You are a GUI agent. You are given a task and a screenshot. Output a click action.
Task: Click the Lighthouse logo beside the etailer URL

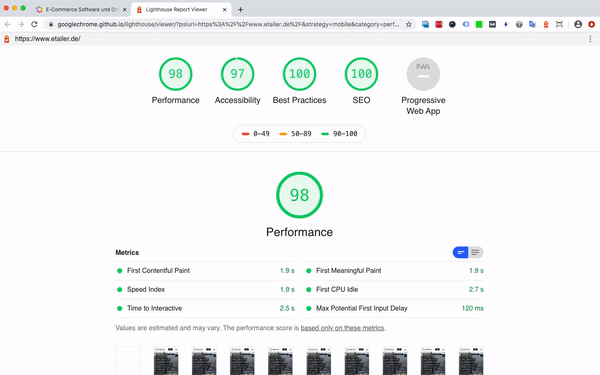click(7, 39)
